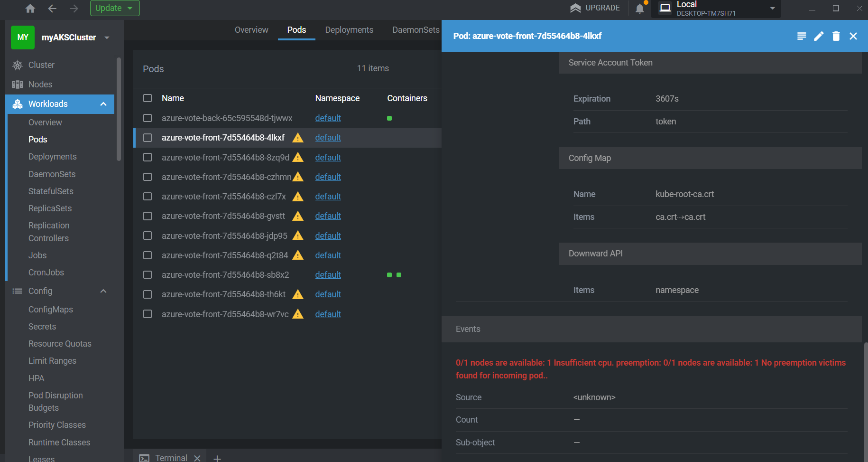Collapse the Workloads section
This screenshot has width=868, height=462.
coord(103,104)
